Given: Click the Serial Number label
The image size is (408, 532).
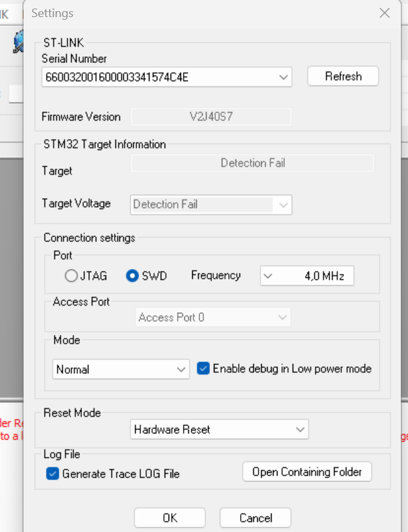Looking at the screenshot, I should 74,58.
